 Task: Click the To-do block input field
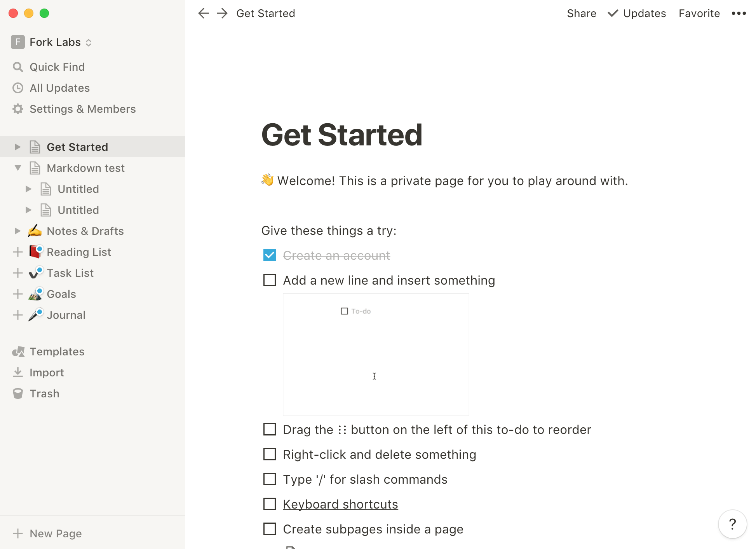point(363,311)
